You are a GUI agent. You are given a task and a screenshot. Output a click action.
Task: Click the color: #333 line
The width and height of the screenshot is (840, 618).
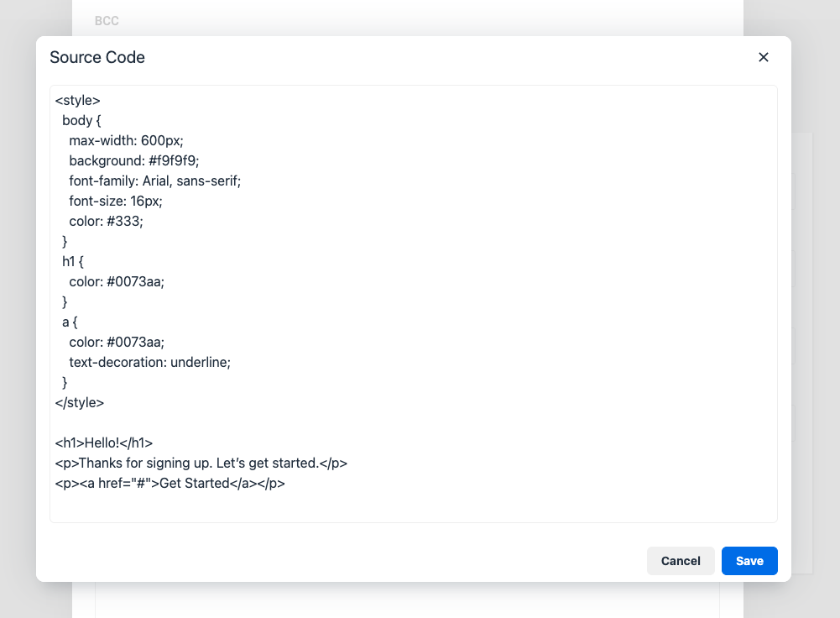(x=106, y=222)
